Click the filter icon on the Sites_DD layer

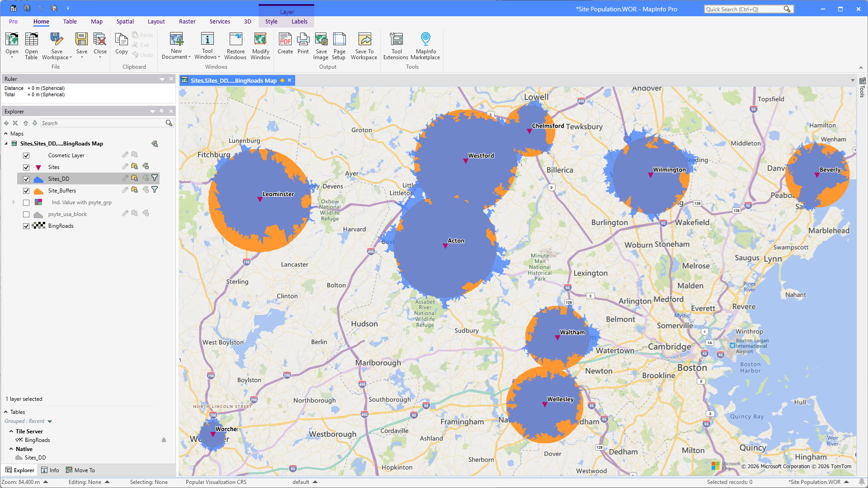click(x=155, y=178)
